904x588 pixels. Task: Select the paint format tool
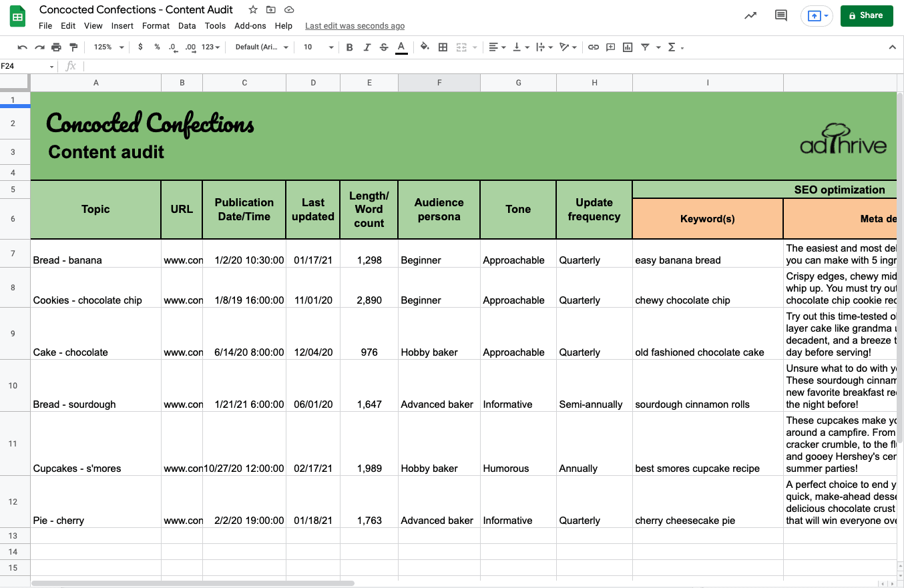click(73, 47)
